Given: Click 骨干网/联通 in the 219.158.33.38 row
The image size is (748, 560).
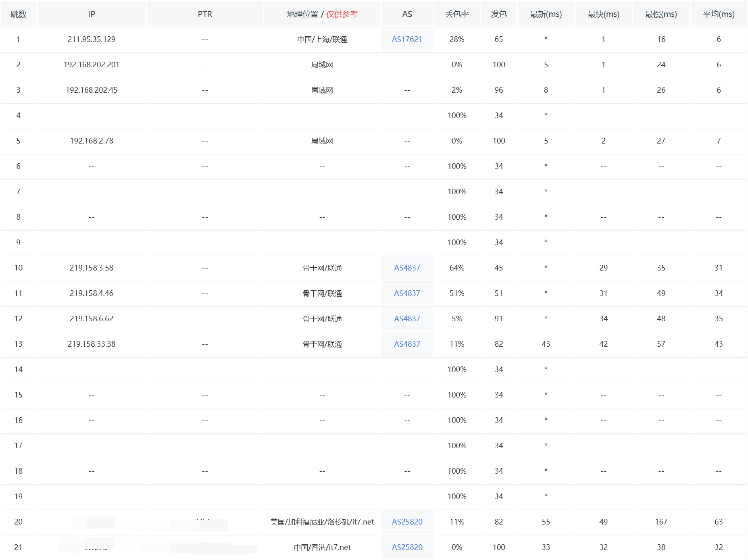Looking at the screenshot, I should coord(322,344).
